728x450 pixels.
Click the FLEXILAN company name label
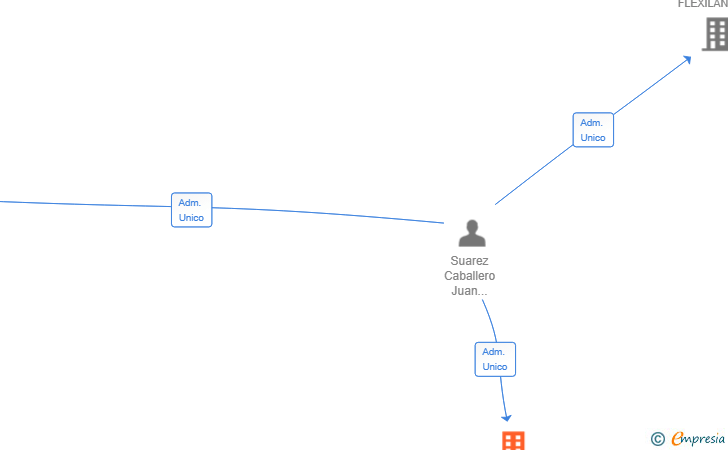pos(702,4)
